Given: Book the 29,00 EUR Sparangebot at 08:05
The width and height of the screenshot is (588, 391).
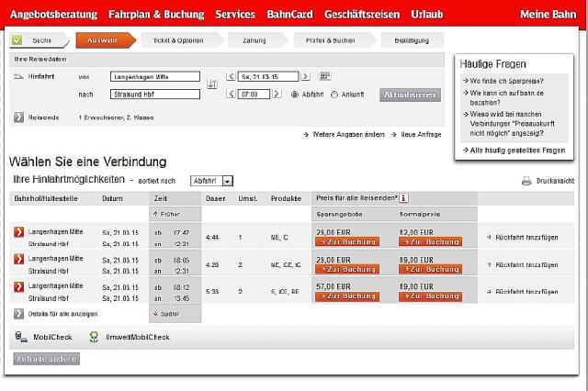Looking at the screenshot, I should coord(347,269).
